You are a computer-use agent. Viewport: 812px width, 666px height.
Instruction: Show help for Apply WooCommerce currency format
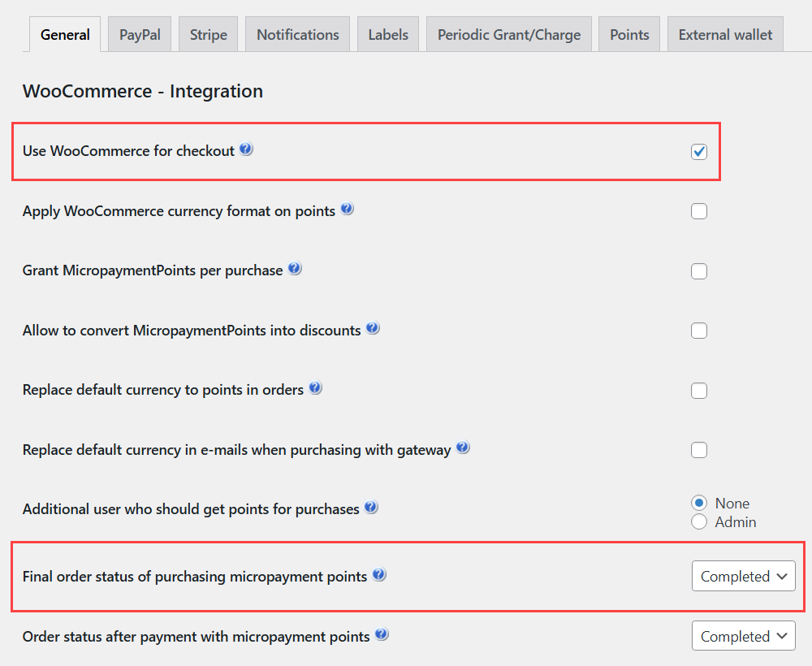pyautogui.click(x=347, y=210)
